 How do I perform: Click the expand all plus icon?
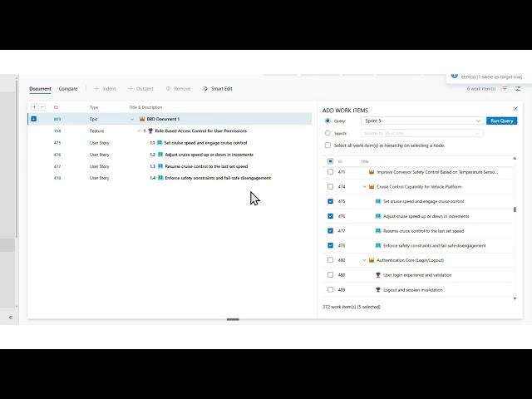(x=34, y=107)
